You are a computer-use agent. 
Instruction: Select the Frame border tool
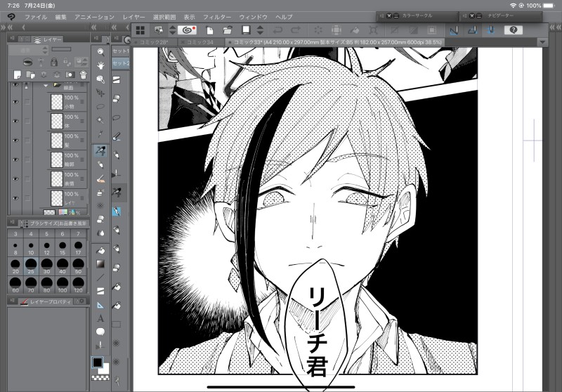pos(100,291)
